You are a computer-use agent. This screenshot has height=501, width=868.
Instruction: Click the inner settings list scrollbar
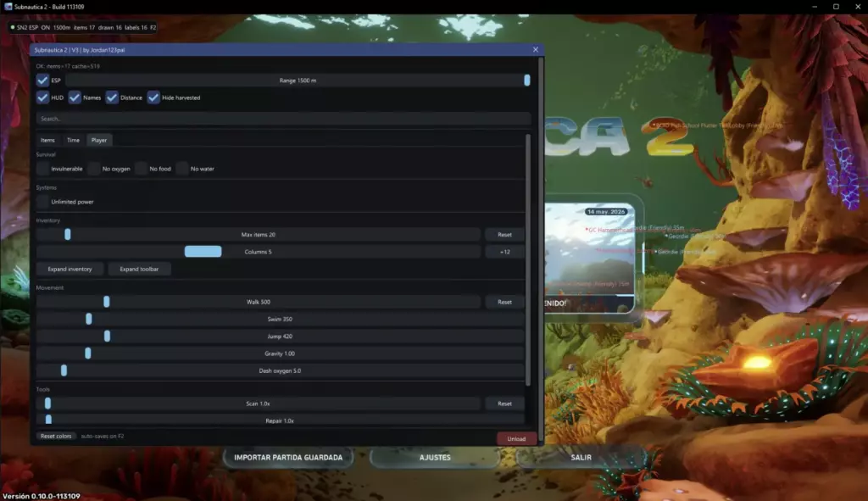click(528, 260)
